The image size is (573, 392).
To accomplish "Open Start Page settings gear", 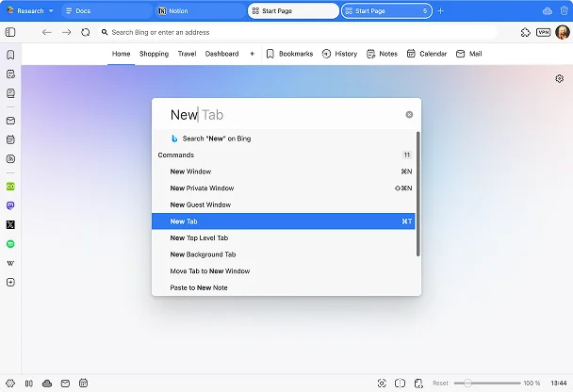I will tap(559, 79).
